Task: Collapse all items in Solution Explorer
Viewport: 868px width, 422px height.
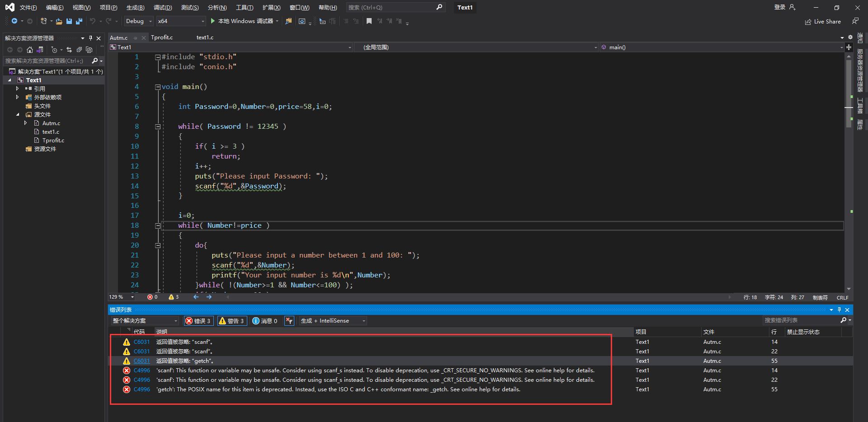Action: click(x=79, y=50)
